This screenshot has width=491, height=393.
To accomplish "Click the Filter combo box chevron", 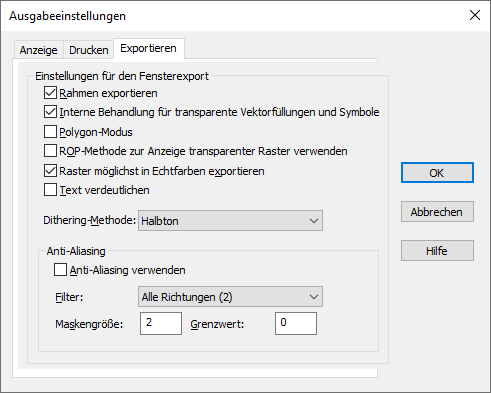I will point(313,297).
